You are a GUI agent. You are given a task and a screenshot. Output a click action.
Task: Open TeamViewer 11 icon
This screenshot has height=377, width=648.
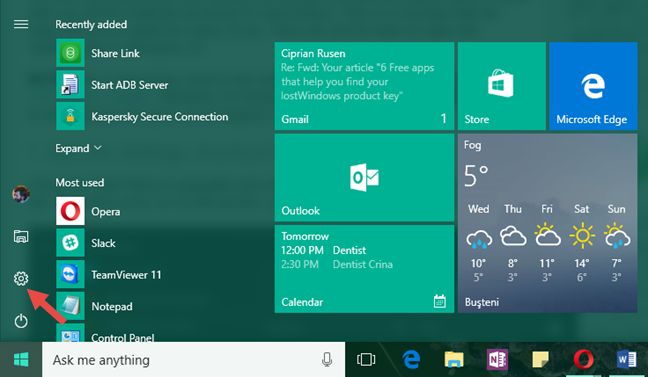coord(70,274)
